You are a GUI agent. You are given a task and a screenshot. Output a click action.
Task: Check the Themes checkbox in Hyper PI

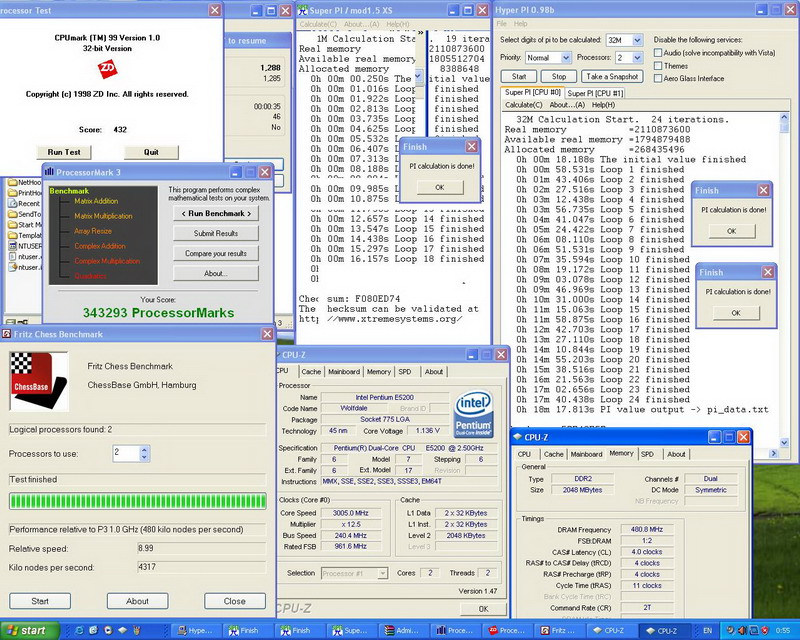tap(660, 66)
